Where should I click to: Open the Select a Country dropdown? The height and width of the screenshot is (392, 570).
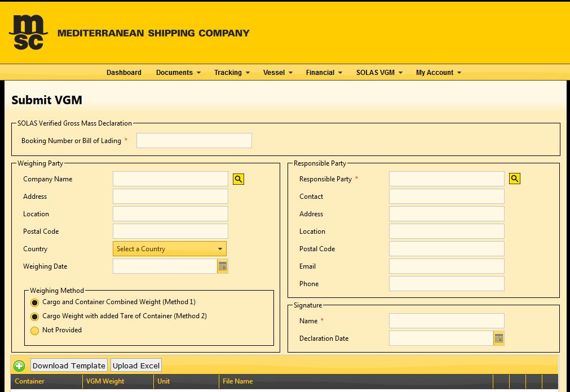coord(169,249)
